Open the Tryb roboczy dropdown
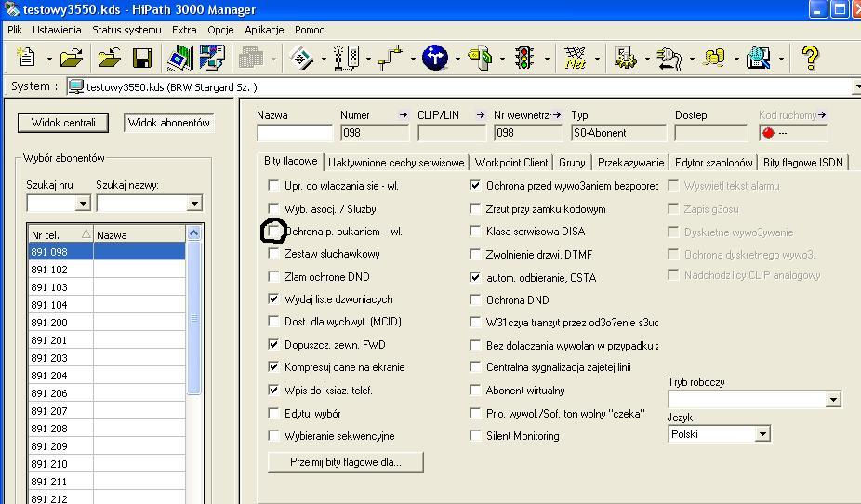 click(x=833, y=399)
